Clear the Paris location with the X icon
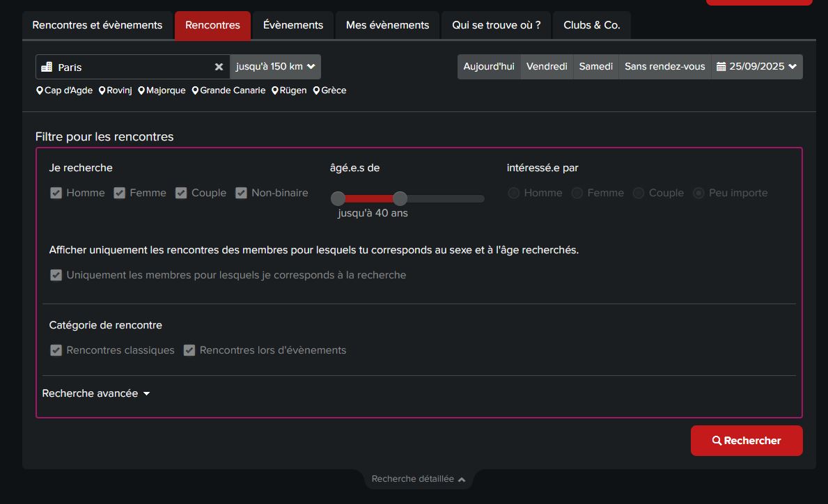828x504 pixels. pos(219,67)
